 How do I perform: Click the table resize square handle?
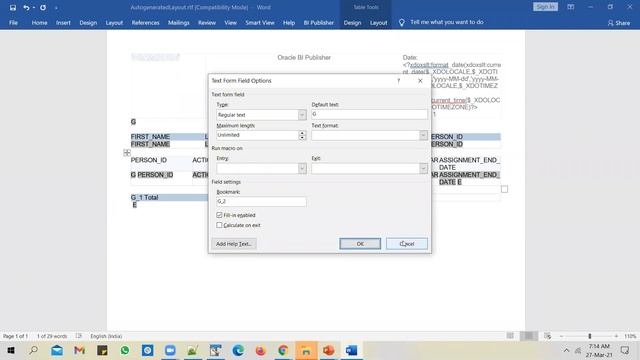point(504,189)
